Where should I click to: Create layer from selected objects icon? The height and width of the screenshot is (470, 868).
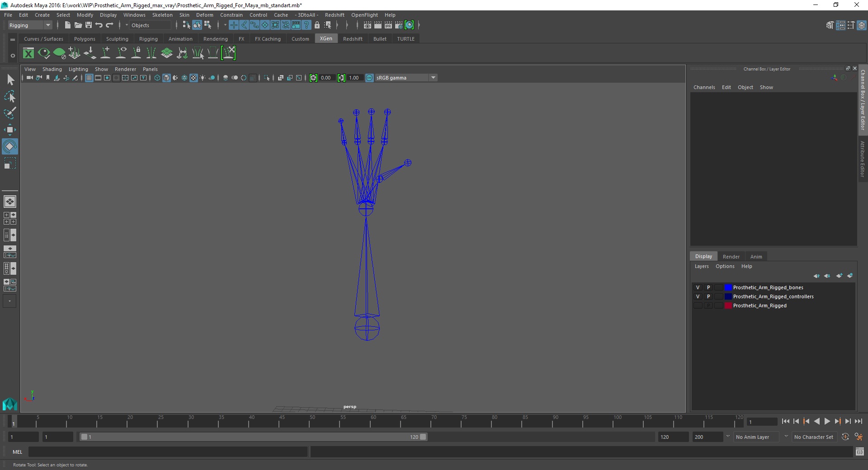(x=850, y=276)
